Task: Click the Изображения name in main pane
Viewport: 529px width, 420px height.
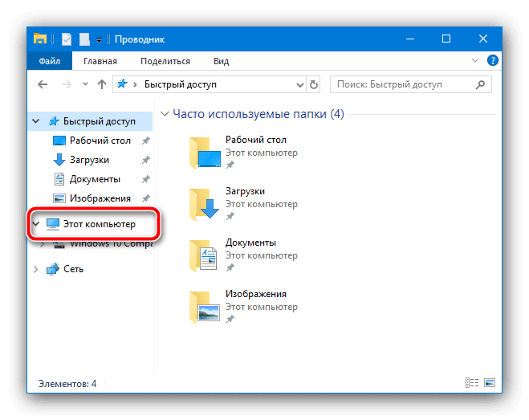Action: coord(256,294)
